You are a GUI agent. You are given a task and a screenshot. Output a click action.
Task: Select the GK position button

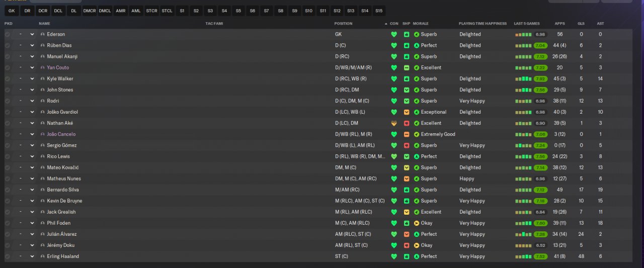tap(12, 11)
